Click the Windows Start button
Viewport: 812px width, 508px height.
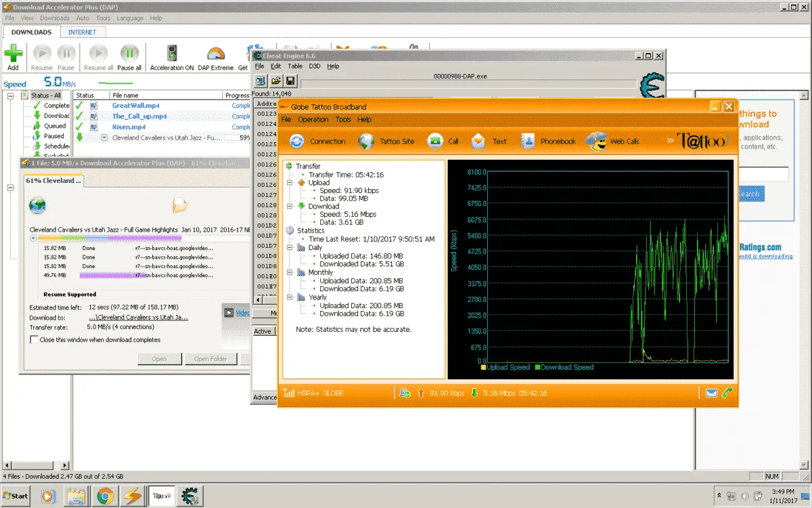point(15,496)
